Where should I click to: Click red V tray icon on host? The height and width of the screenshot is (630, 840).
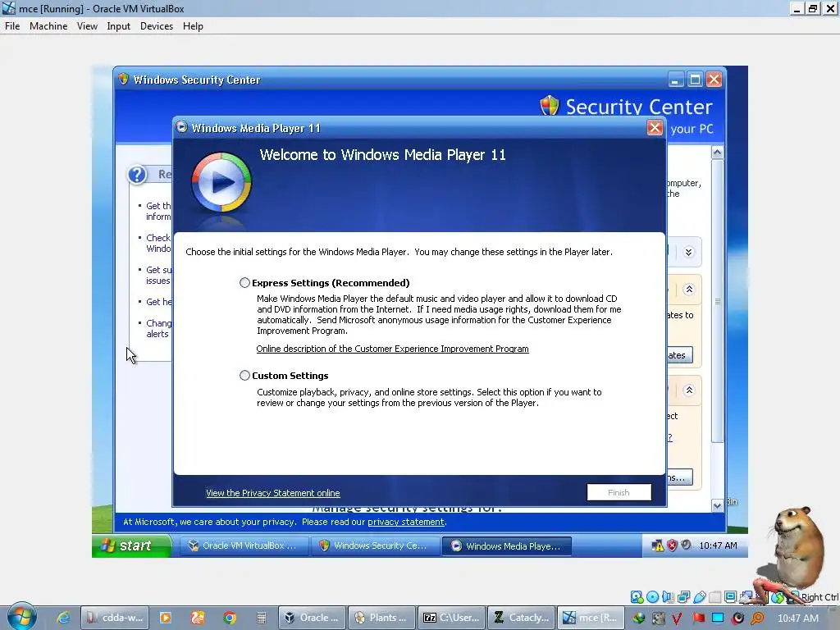[677, 618]
